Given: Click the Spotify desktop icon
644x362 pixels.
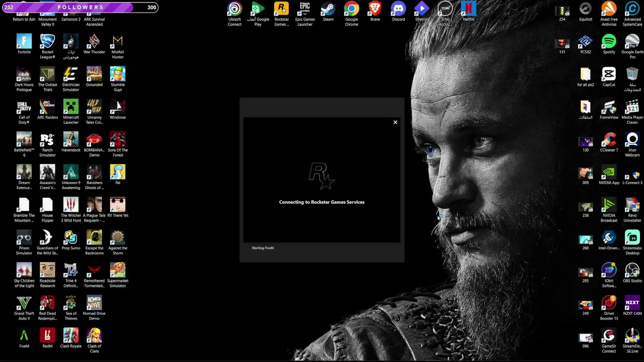Looking at the screenshot, I should (x=609, y=44).
